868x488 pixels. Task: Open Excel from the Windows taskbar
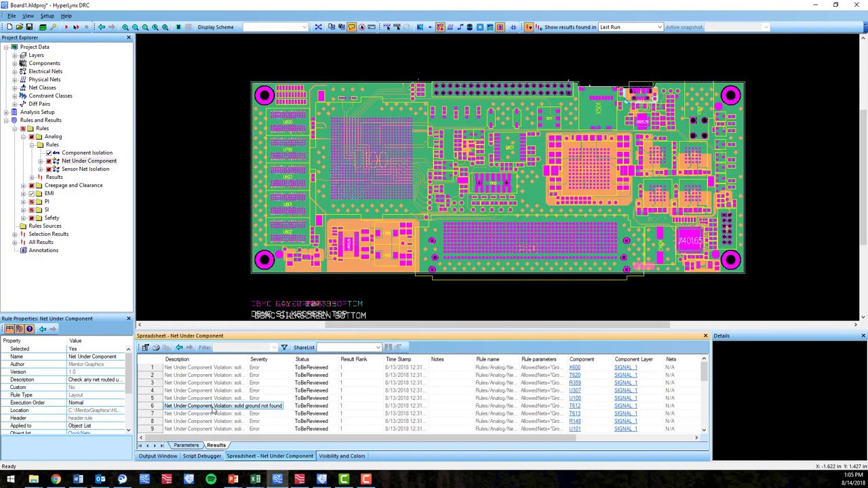(255, 480)
